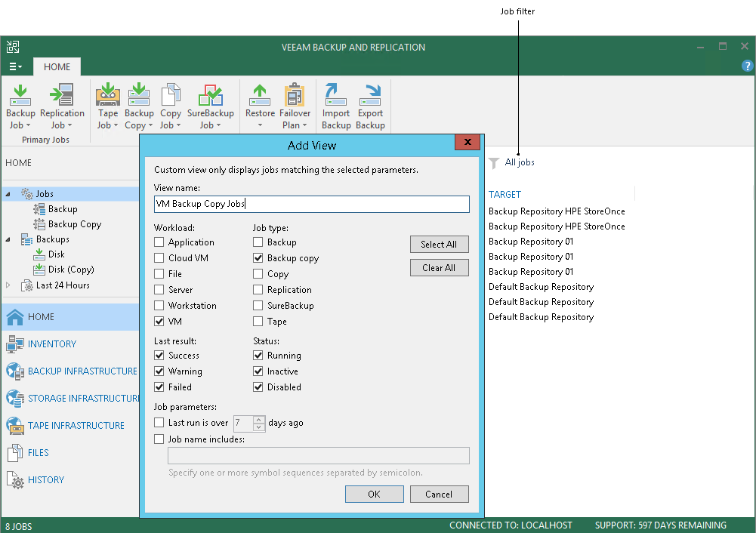This screenshot has width=756, height=533.
Task: Enable the File workload checkbox
Action: pyautogui.click(x=159, y=274)
